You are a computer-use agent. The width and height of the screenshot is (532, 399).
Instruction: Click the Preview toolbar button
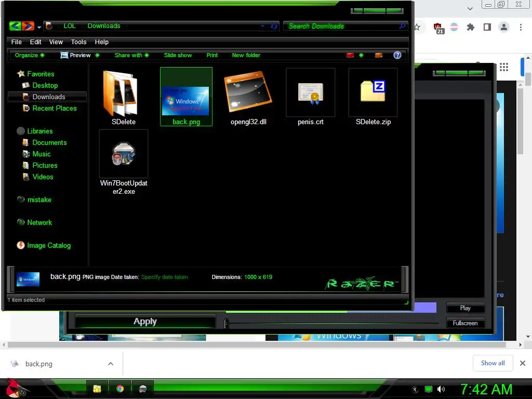[x=76, y=55]
